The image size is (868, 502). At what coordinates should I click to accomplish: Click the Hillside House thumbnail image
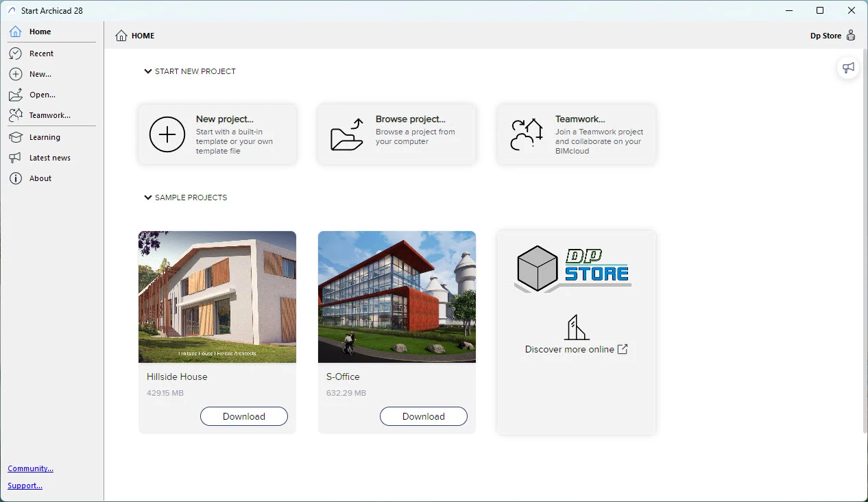click(x=217, y=297)
